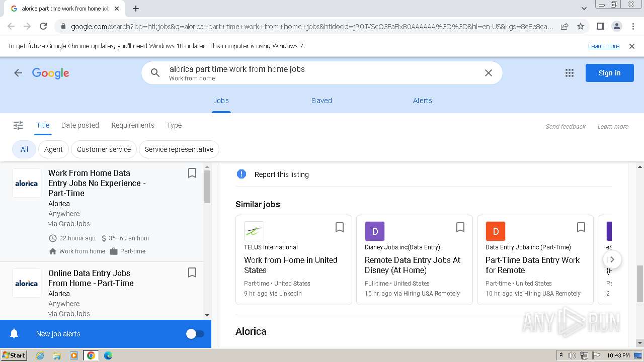The width and height of the screenshot is (644, 362).
Task: Switch to the Jobs tab
Action: click(x=221, y=101)
